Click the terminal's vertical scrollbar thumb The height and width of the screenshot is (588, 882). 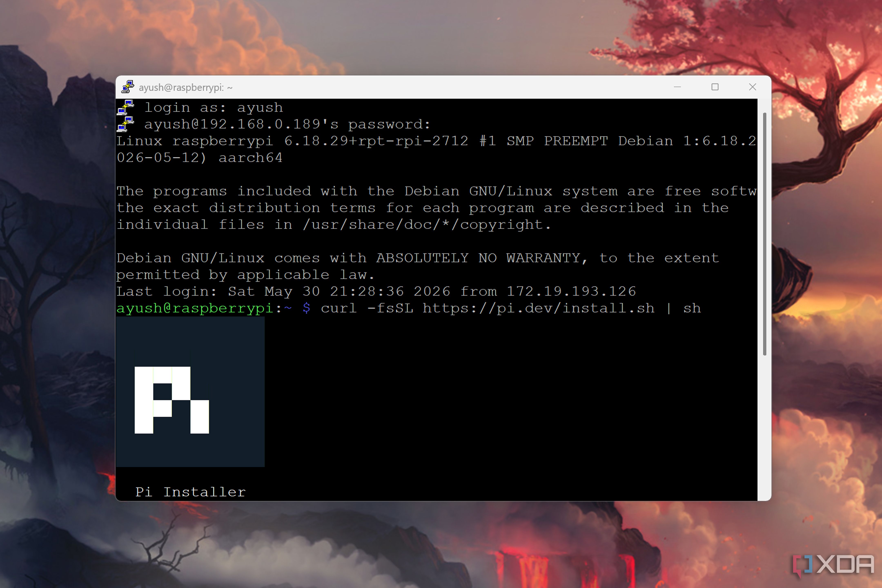point(764,234)
